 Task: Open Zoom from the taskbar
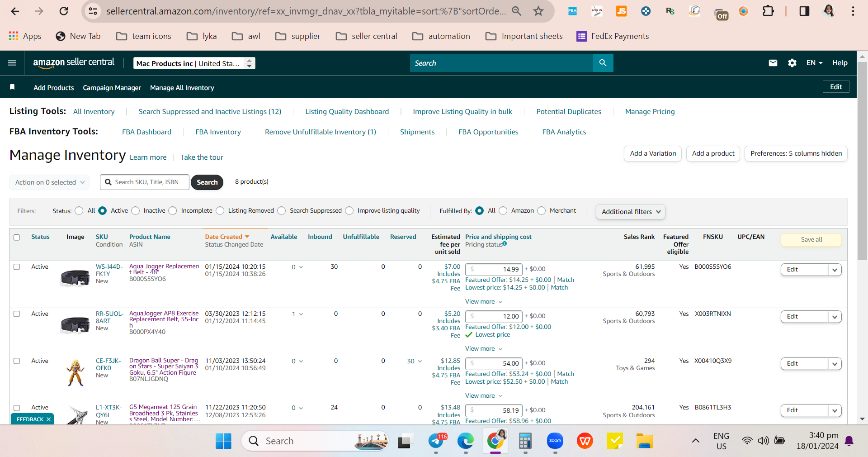[x=555, y=441]
